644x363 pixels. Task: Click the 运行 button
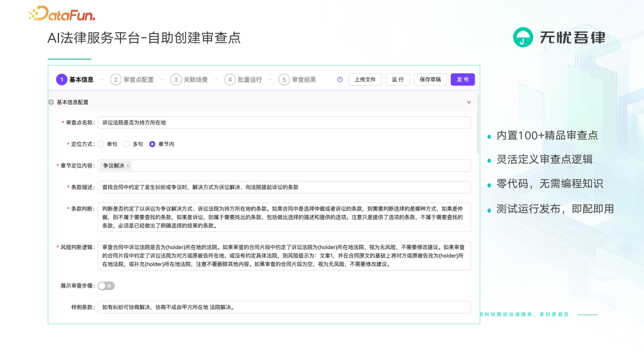click(398, 79)
